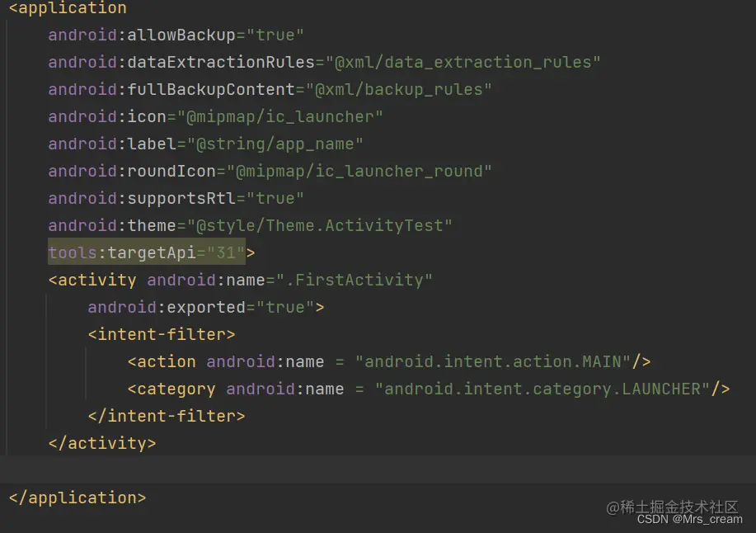Click the <activity opening tag
Screen dimensions: 756x533
92,281
